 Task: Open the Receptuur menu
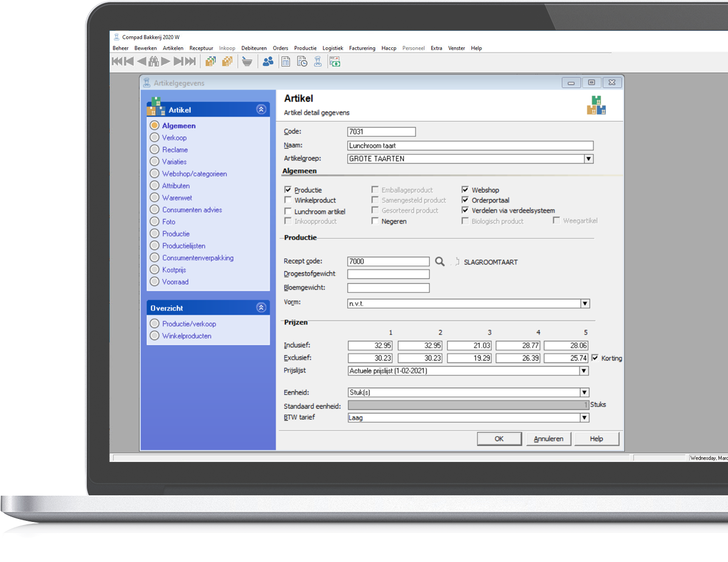pos(201,48)
